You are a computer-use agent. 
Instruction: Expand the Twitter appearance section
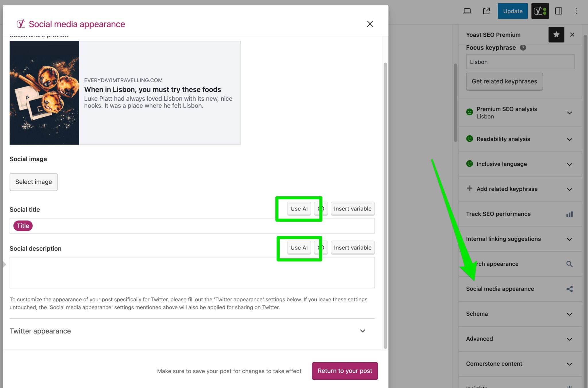pyautogui.click(x=362, y=331)
